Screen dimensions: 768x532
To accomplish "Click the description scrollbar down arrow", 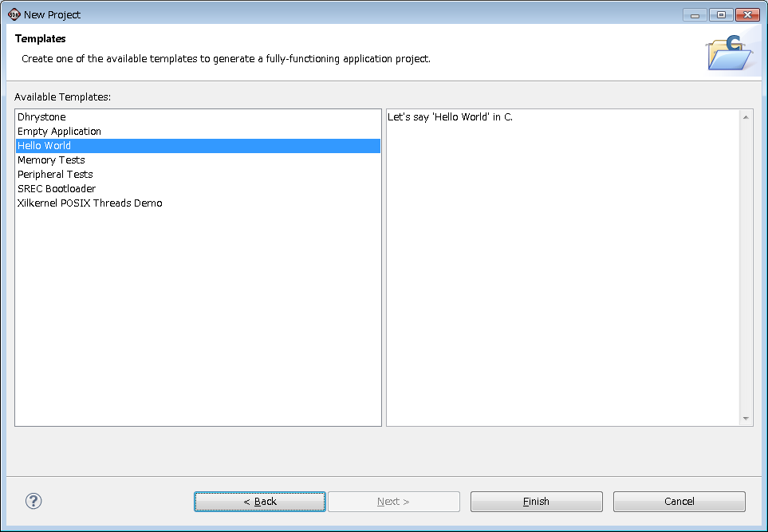I will click(x=746, y=418).
